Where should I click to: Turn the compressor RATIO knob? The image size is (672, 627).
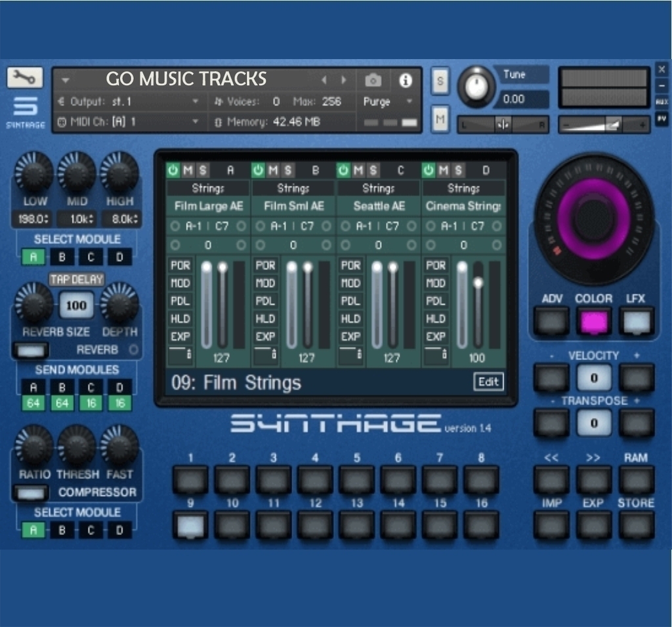(x=34, y=445)
